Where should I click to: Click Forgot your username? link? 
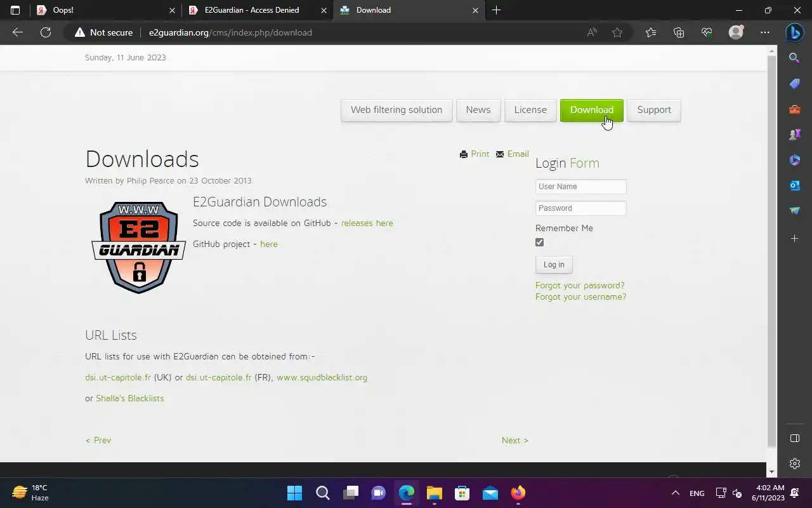click(581, 297)
